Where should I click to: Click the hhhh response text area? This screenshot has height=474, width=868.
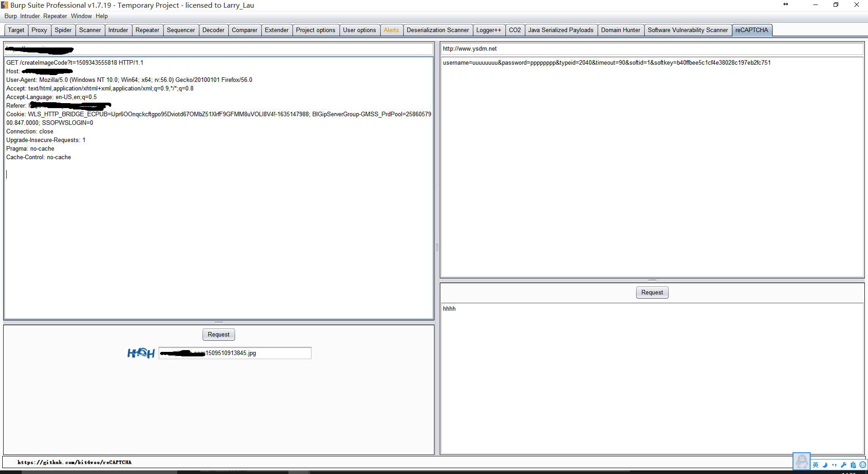coord(652,378)
